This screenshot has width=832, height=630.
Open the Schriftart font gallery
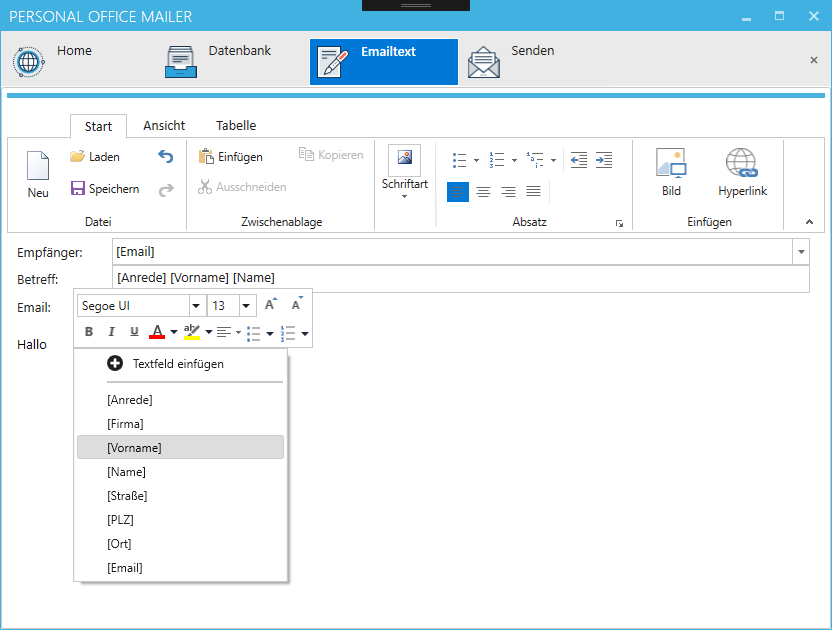pyautogui.click(x=404, y=172)
